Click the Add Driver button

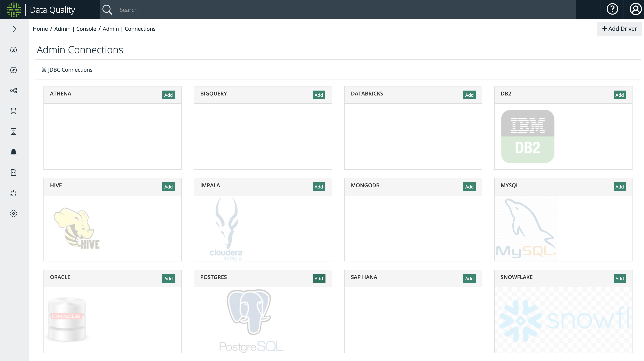tap(619, 29)
